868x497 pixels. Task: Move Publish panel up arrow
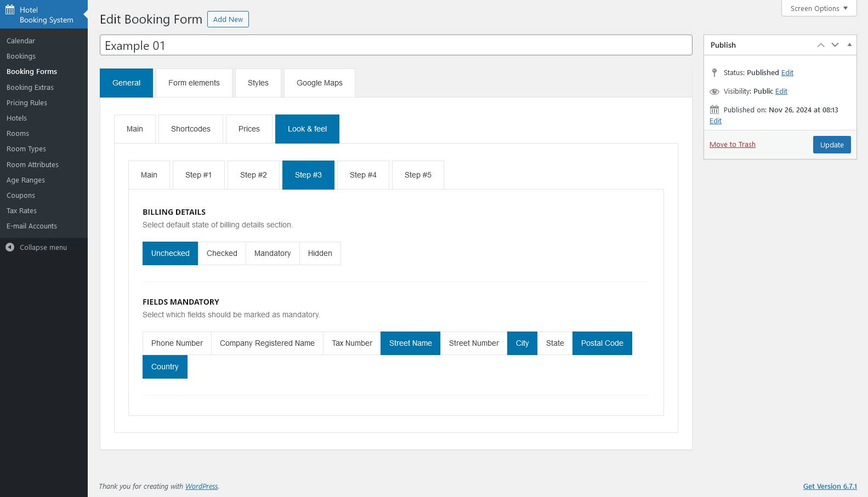821,45
